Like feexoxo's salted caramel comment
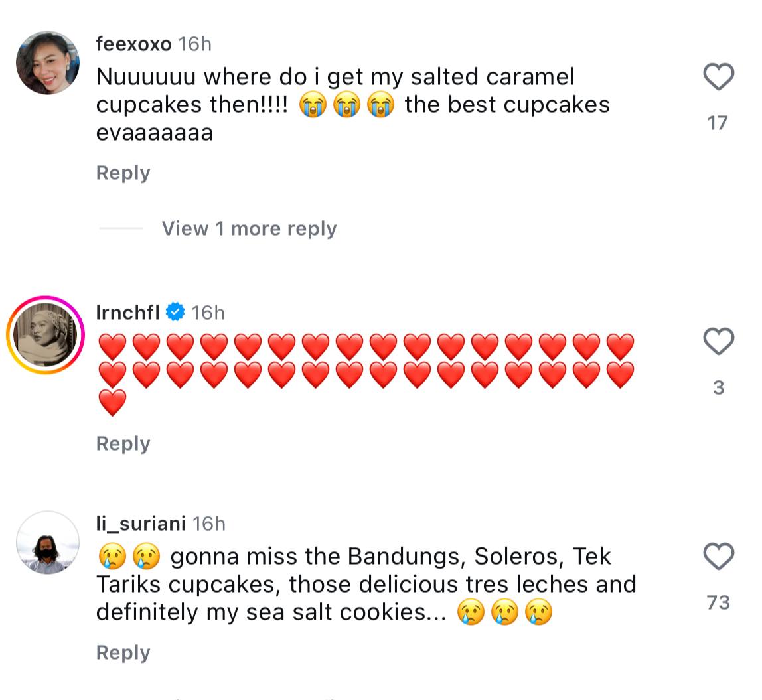This screenshot has height=700, width=762. pos(718,77)
